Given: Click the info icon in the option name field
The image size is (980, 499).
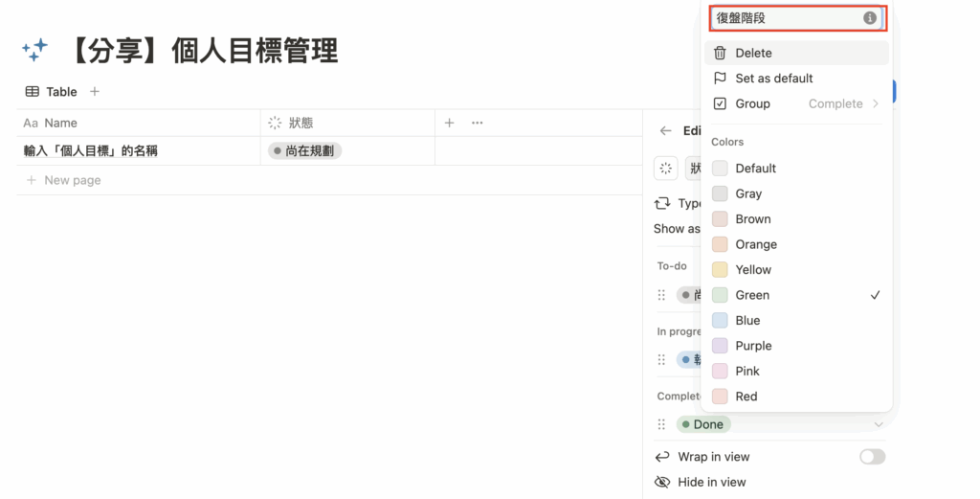Looking at the screenshot, I should [869, 18].
